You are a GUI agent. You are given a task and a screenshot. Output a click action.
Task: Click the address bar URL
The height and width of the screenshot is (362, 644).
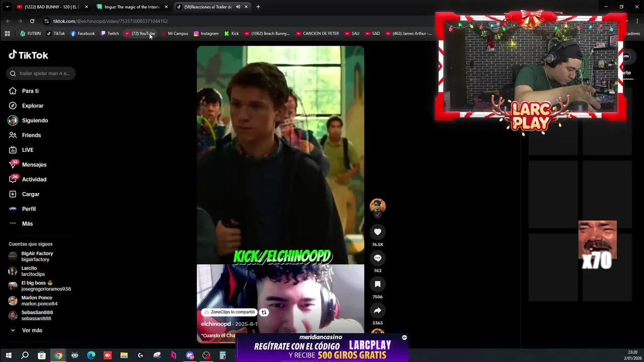click(x=110, y=21)
